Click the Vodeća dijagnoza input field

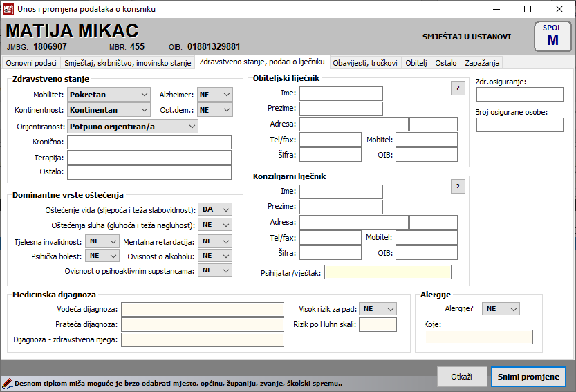coord(203,309)
